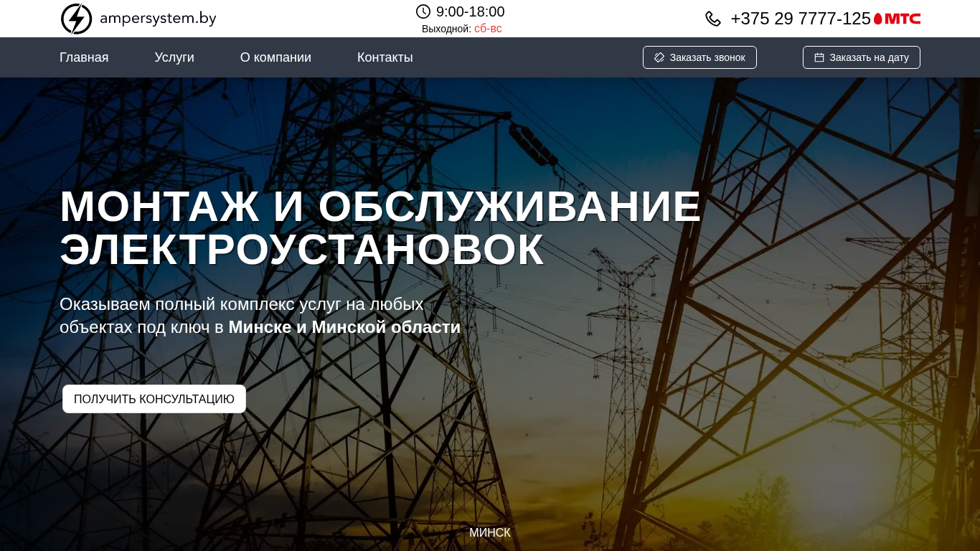Click the tag icon in Заказать звонок
980x551 pixels.
[x=659, y=57]
